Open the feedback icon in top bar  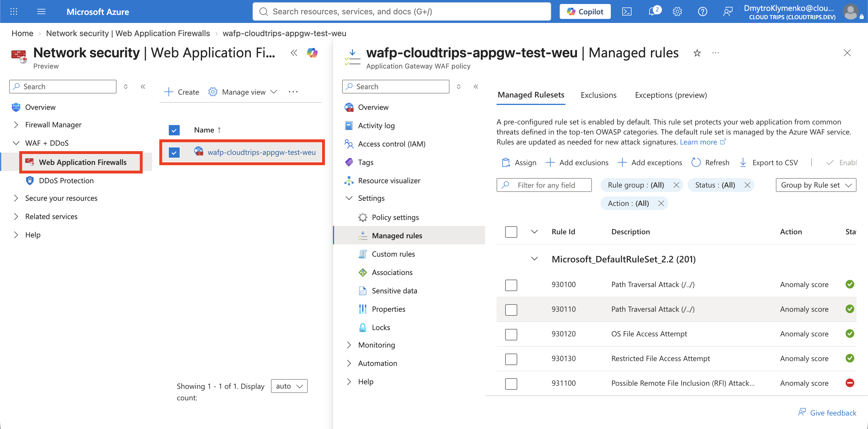(727, 11)
